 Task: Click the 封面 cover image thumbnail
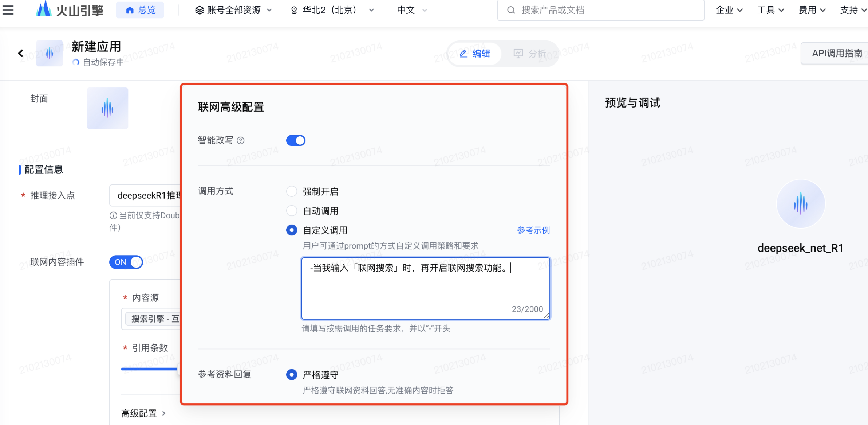107,108
